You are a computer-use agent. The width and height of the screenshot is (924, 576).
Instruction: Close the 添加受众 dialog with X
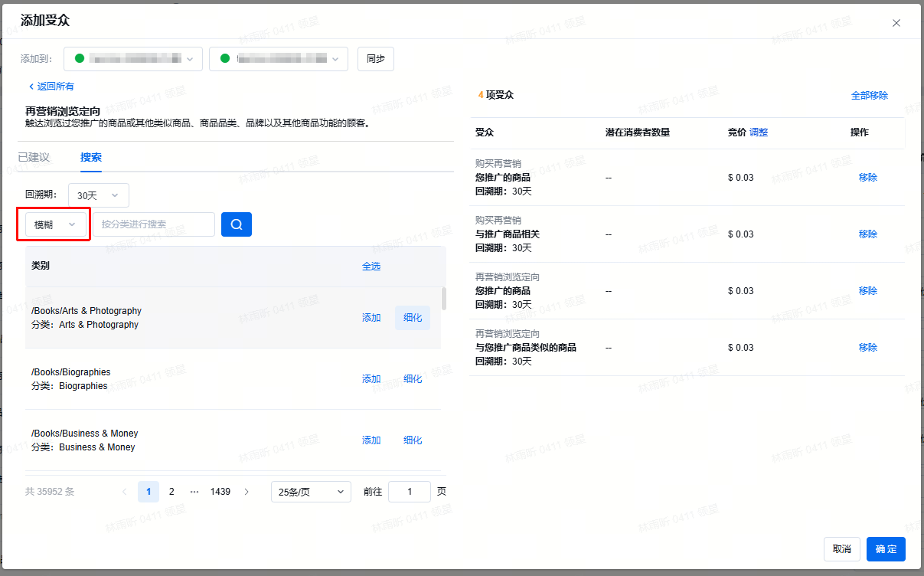(x=896, y=23)
